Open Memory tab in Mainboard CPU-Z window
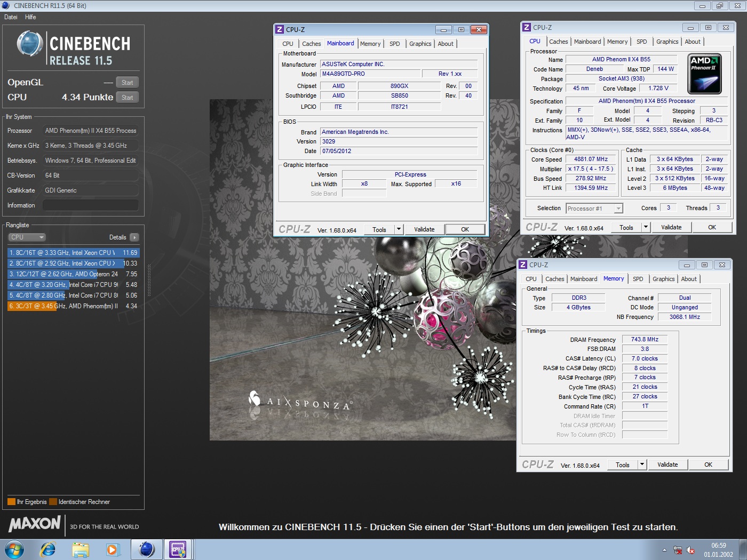Viewport: 747px width, 560px height. point(370,44)
